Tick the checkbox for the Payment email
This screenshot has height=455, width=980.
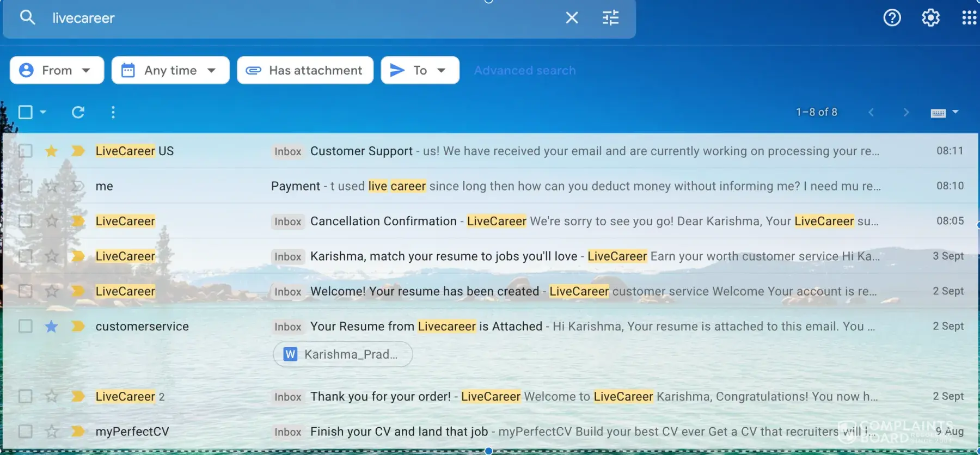coord(26,186)
